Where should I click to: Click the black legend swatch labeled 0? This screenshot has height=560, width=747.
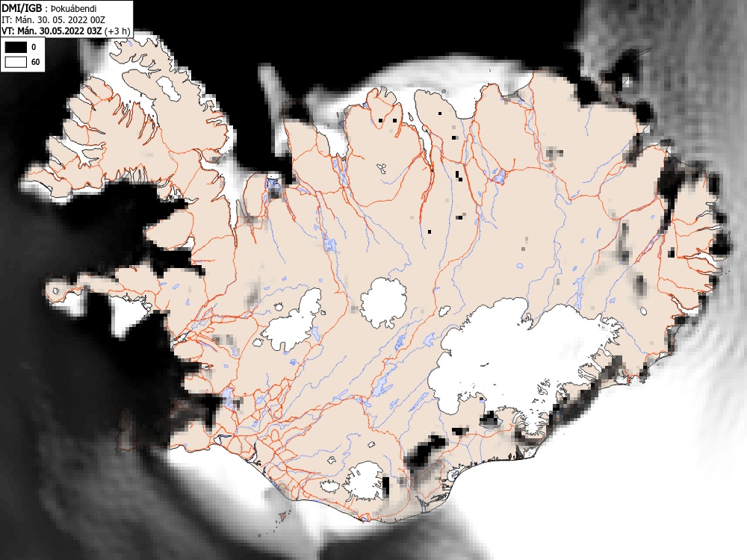[16, 47]
